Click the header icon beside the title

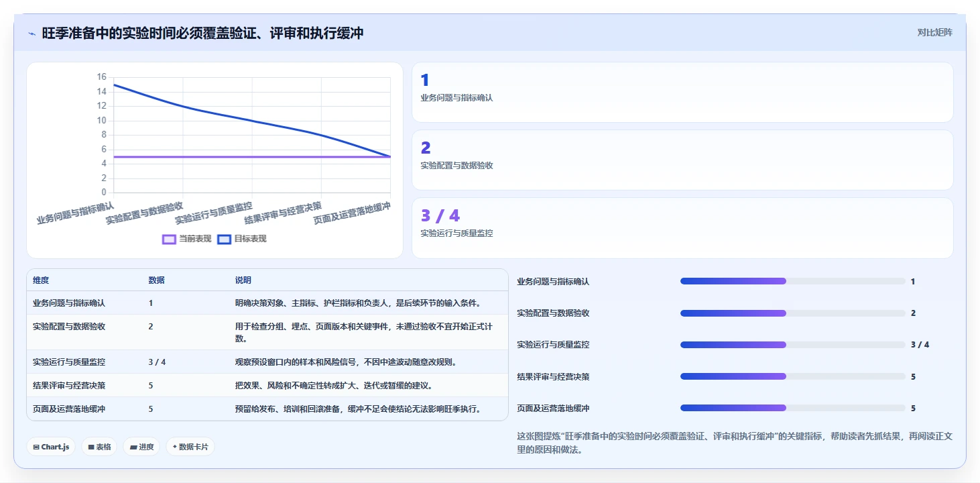[x=32, y=34]
